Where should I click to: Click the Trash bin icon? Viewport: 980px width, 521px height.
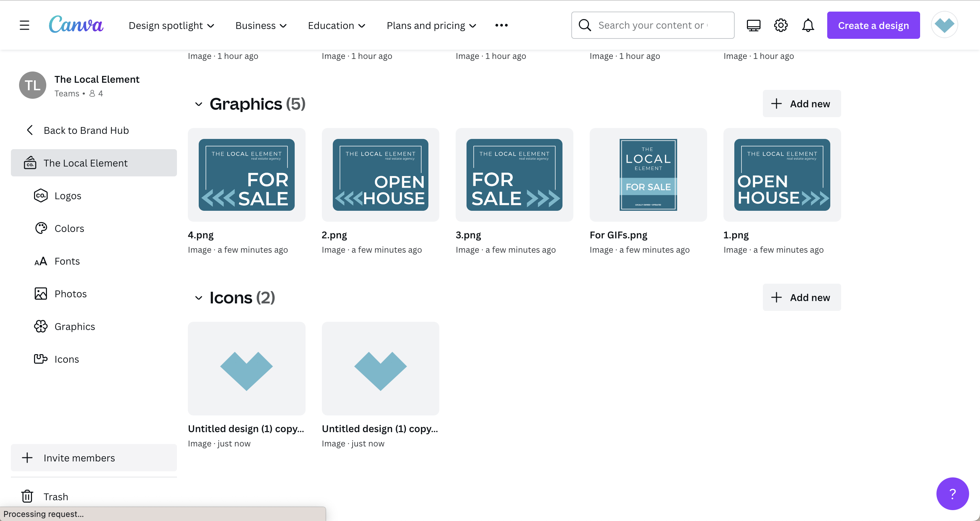[x=27, y=496]
